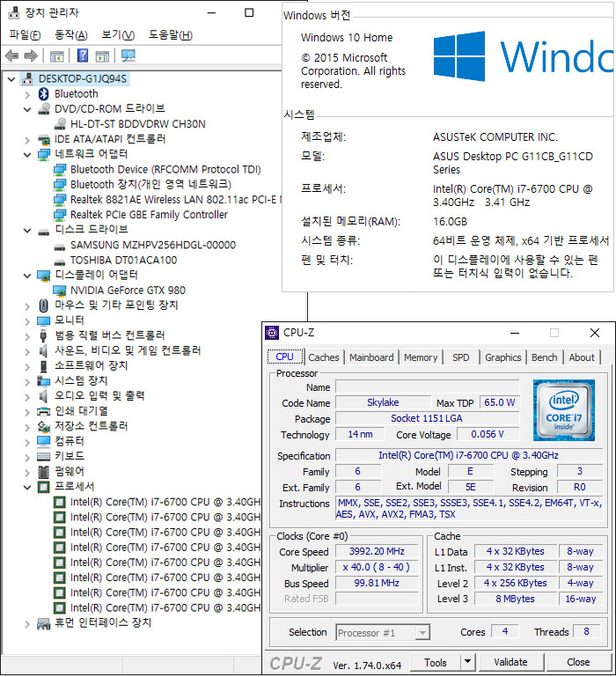Screen dimensions: 616x677
Task: Open the 파일(F) menu
Action: click(25, 35)
